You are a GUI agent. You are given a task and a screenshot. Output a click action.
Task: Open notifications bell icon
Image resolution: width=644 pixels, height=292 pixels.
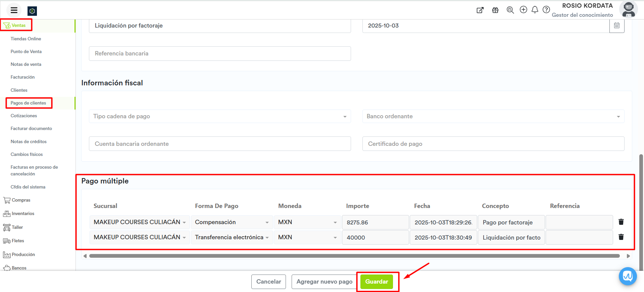coord(535,10)
